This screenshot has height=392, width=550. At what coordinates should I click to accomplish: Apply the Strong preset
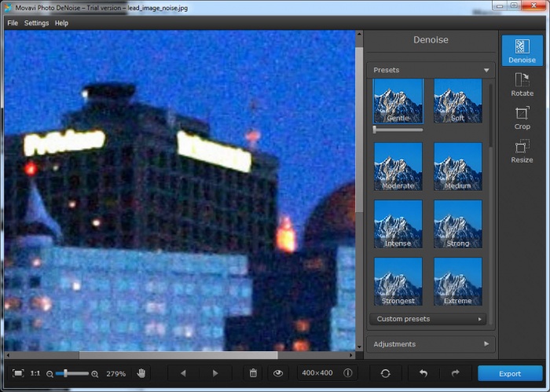tap(458, 224)
